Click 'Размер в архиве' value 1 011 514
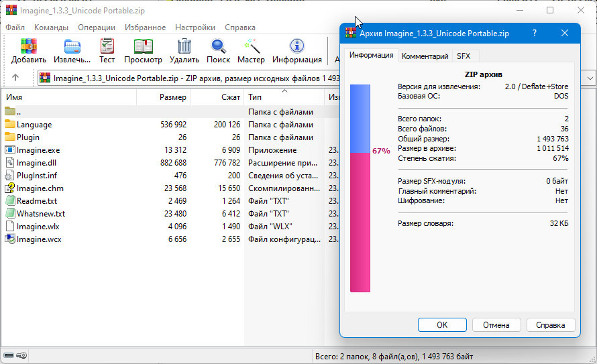597x364 pixels. 553,148
